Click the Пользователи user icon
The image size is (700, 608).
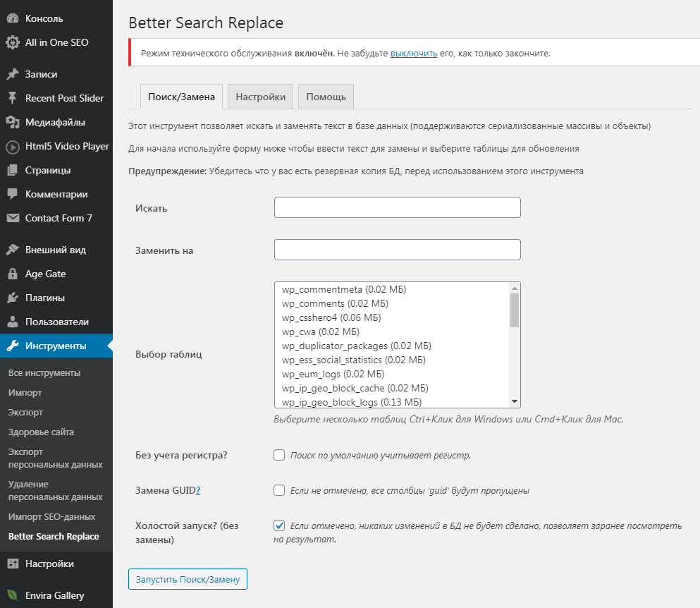[x=13, y=322]
